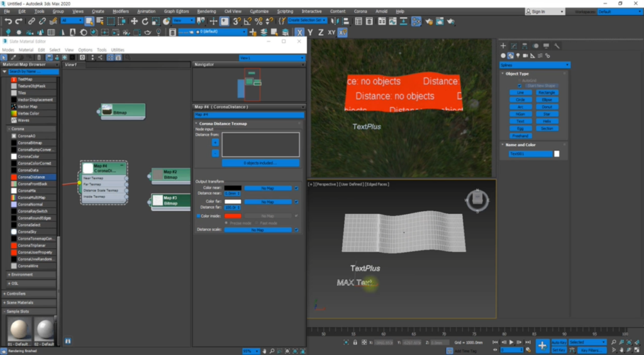Screen dimensions: 644x355
Task: Toggle Set Key mode
Action: click(x=559, y=350)
